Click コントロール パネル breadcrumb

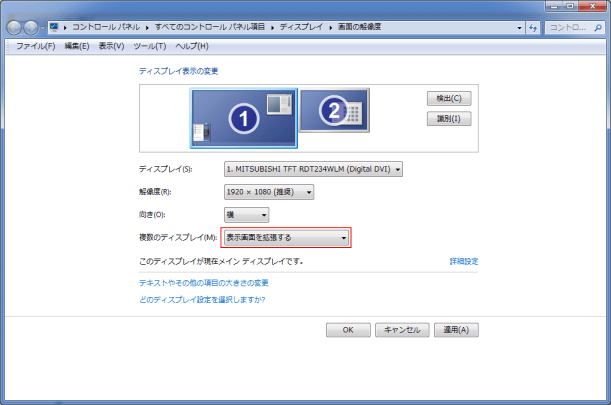pyautogui.click(x=106, y=27)
